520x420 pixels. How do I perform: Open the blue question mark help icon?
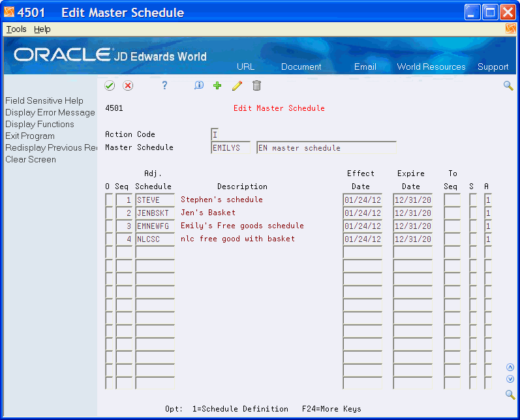(164, 85)
